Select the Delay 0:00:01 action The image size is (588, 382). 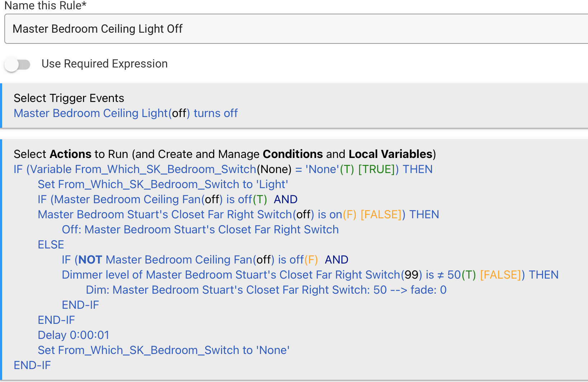(x=73, y=335)
